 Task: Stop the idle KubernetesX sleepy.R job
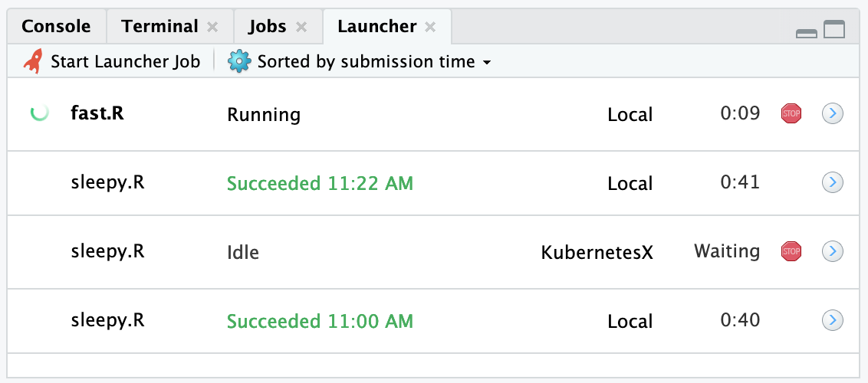(x=791, y=250)
